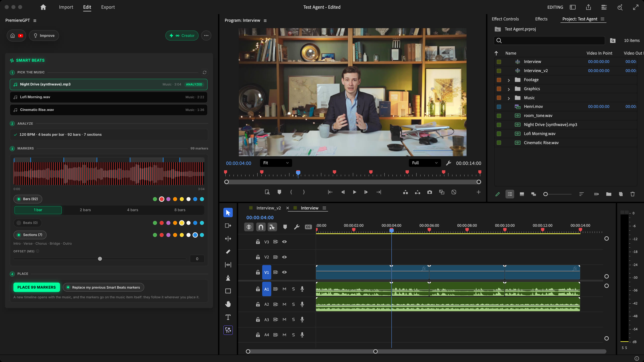Click Lift button in Program monitor
The height and width of the screenshot is (362, 644).
(x=405, y=192)
